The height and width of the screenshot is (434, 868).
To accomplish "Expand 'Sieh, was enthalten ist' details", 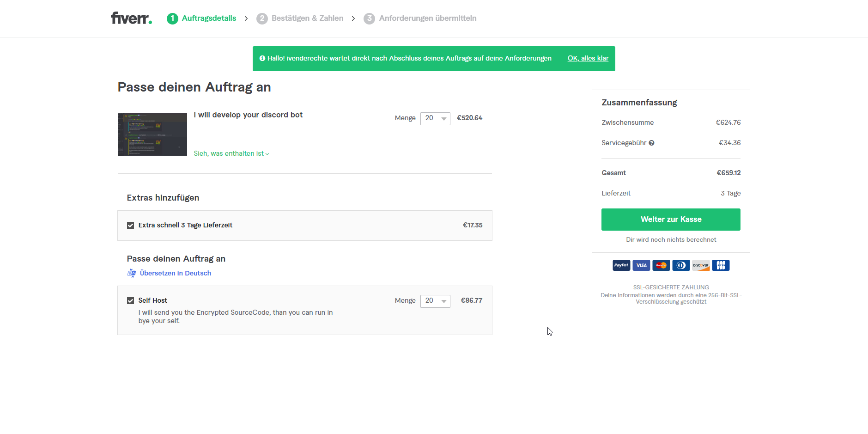I will point(231,153).
